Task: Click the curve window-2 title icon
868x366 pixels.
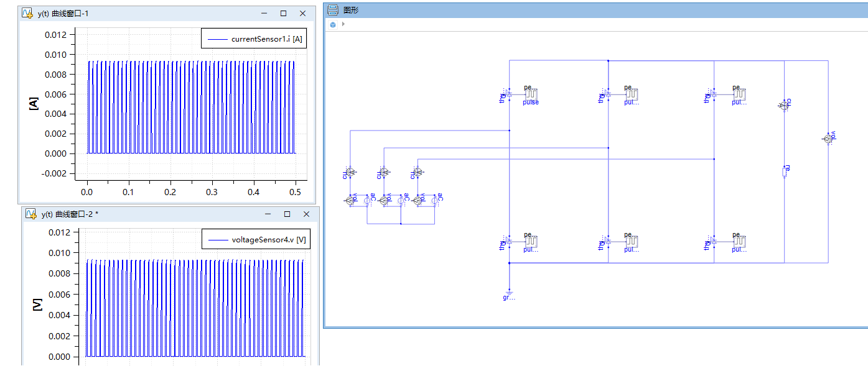Action: pos(30,214)
